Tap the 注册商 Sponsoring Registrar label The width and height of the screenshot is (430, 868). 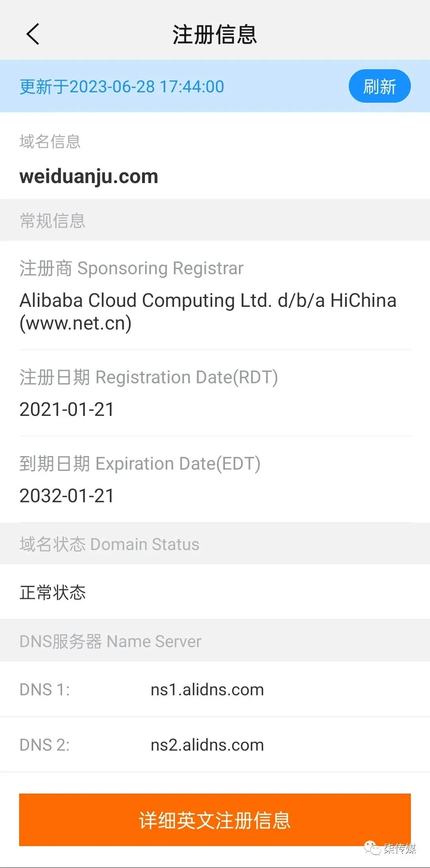click(131, 268)
